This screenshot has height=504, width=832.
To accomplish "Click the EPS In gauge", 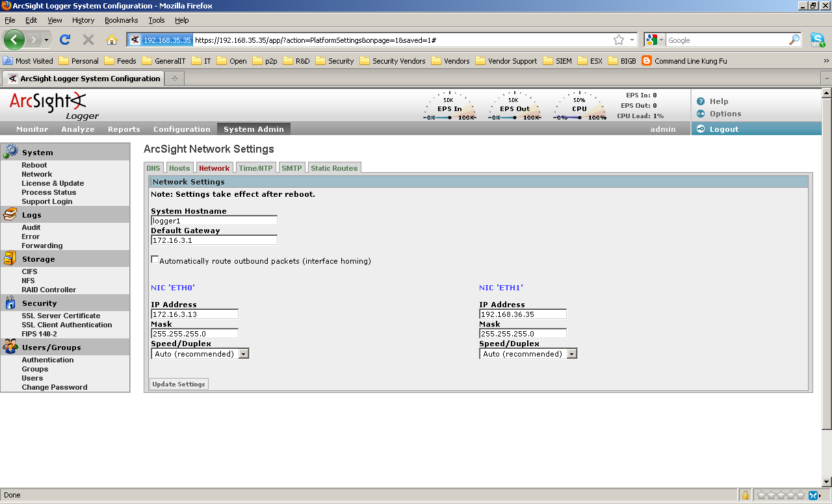I will pyautogui.click(x=449, y=107).
